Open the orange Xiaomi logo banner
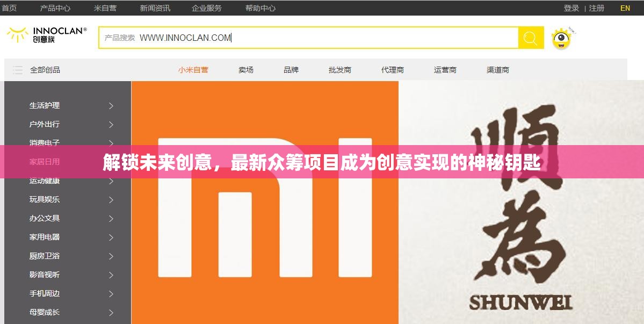The width and height of the screenshot is (644, 324). 265,203
